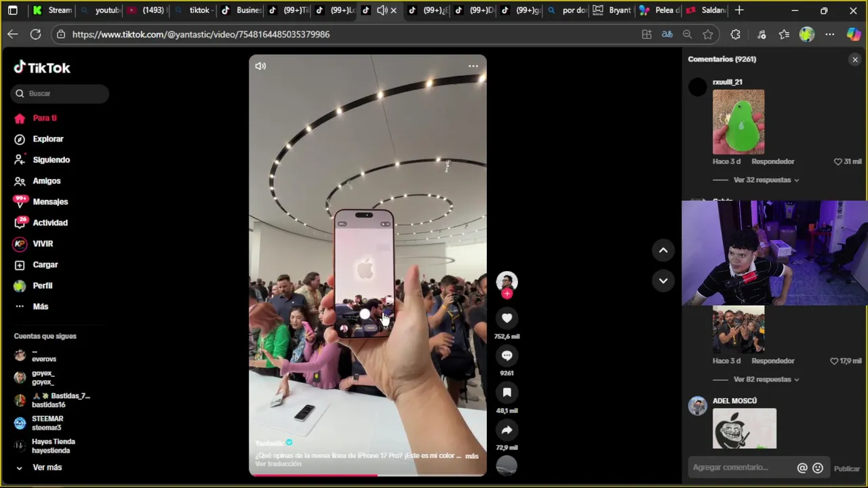868x488 pixels.
Task: Reload the page in browser
Action: tap(36, 34)
